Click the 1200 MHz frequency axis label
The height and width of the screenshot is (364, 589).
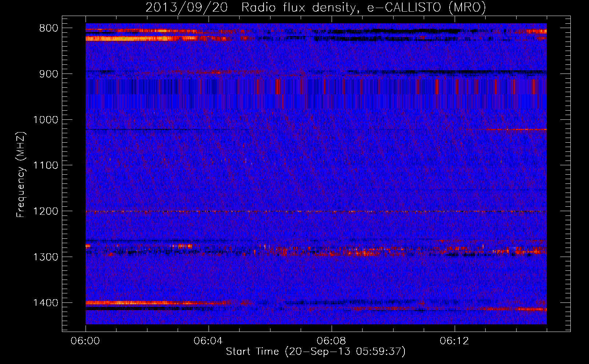pos(46,211)
